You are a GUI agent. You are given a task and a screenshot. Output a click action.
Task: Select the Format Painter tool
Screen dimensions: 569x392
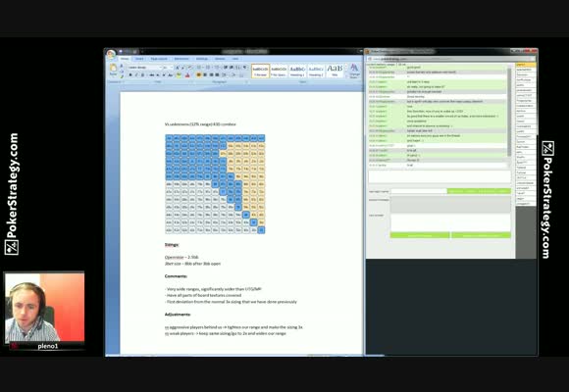click(x=122, y=76)
